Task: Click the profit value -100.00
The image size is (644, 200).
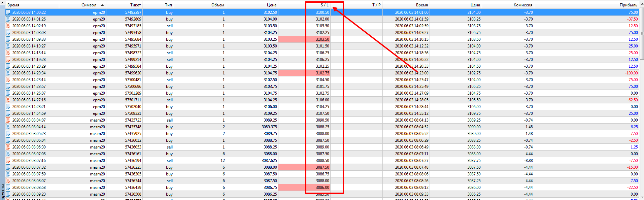Action: click(x=632, y=73)
